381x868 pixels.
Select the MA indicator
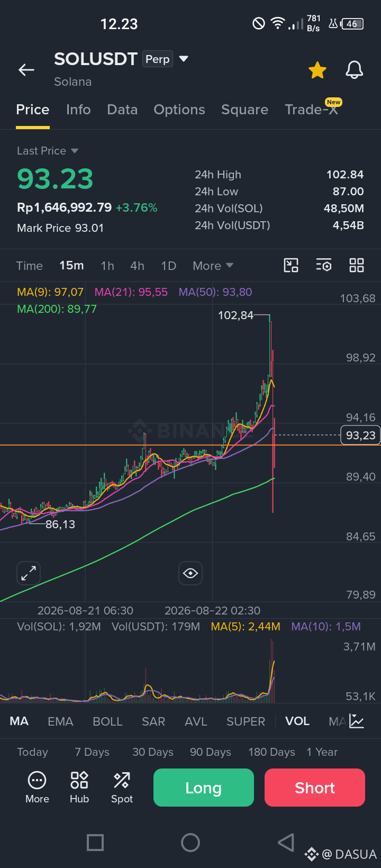(x=19, y=721)
